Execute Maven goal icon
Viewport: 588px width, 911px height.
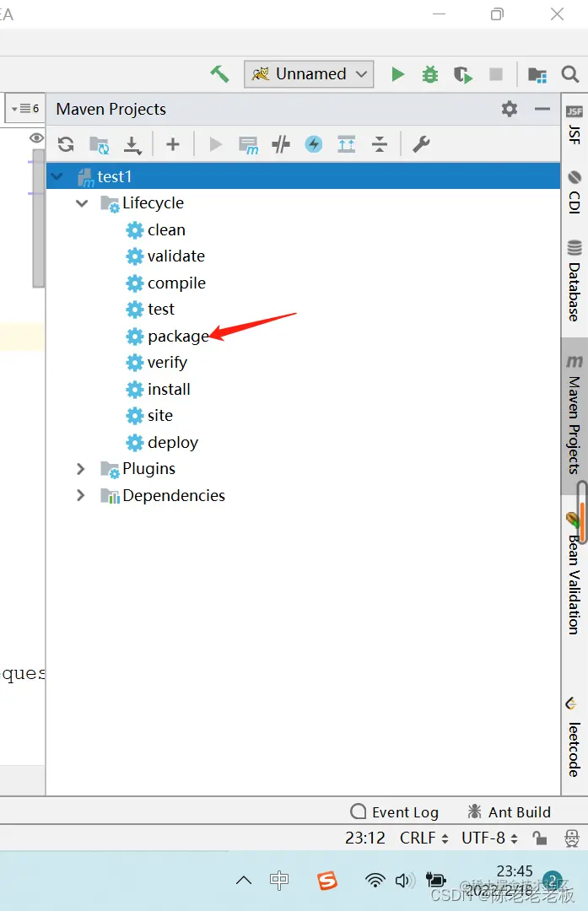pos(248,145)
